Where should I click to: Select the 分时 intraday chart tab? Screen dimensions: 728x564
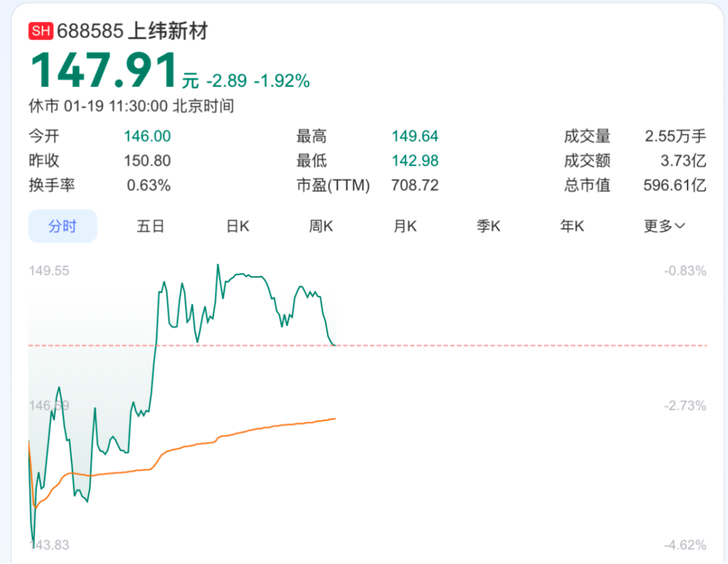pyautogui.click(x=63, y=226)
